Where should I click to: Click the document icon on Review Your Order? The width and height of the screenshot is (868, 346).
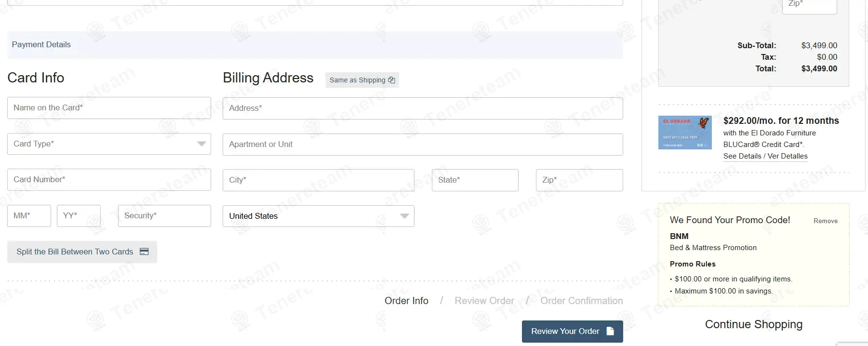click(610, 331)
